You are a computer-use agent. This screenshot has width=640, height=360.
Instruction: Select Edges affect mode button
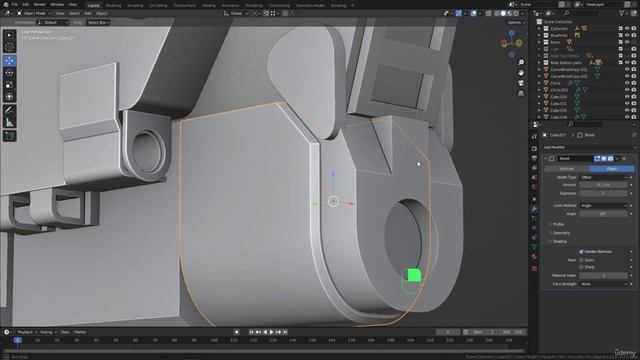tap(611, 169)
